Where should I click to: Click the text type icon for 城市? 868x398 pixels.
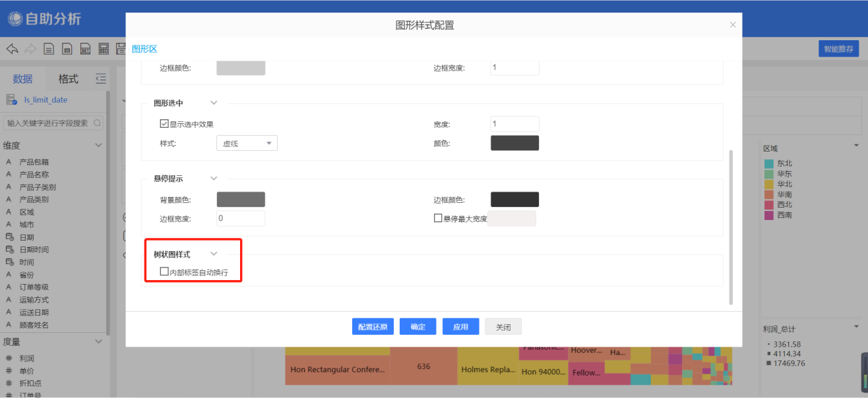click(x=9, y=225)
